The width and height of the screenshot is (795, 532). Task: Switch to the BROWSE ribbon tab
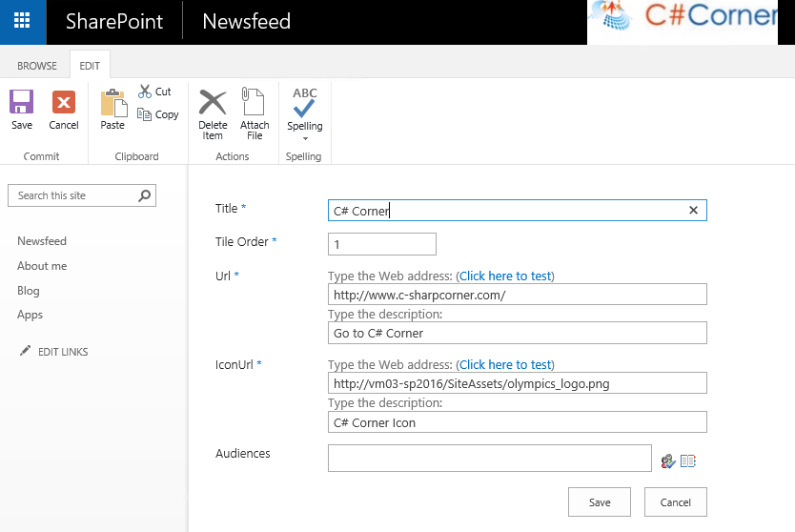pos(37,66)
